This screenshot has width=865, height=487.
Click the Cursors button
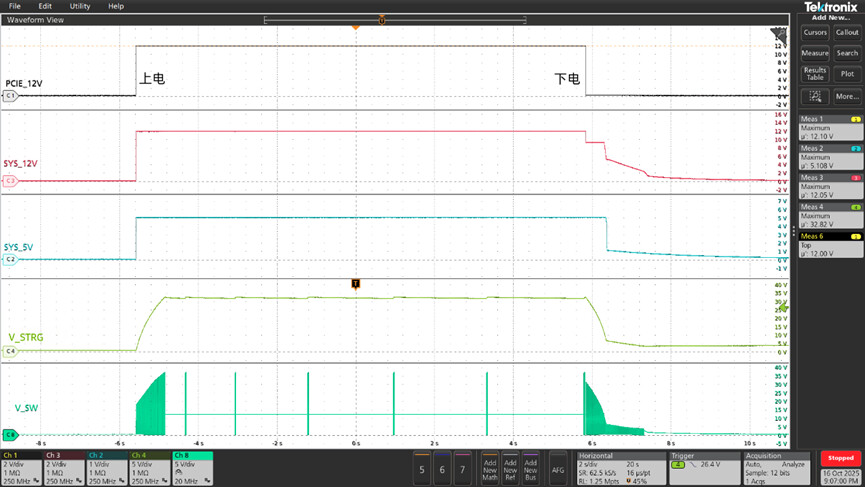pyautogui.click(x=815, y=32)
